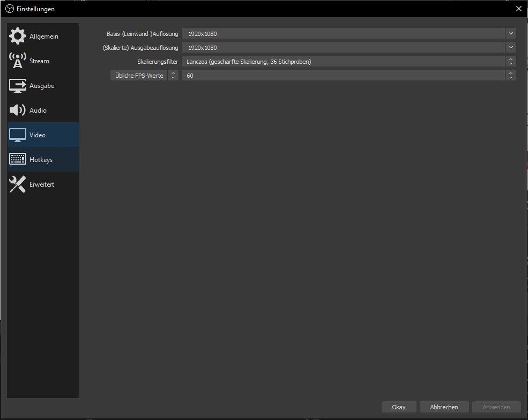
Task: Go to Ausgabe via its monitor-arrow icon
Action: (18, 86)
